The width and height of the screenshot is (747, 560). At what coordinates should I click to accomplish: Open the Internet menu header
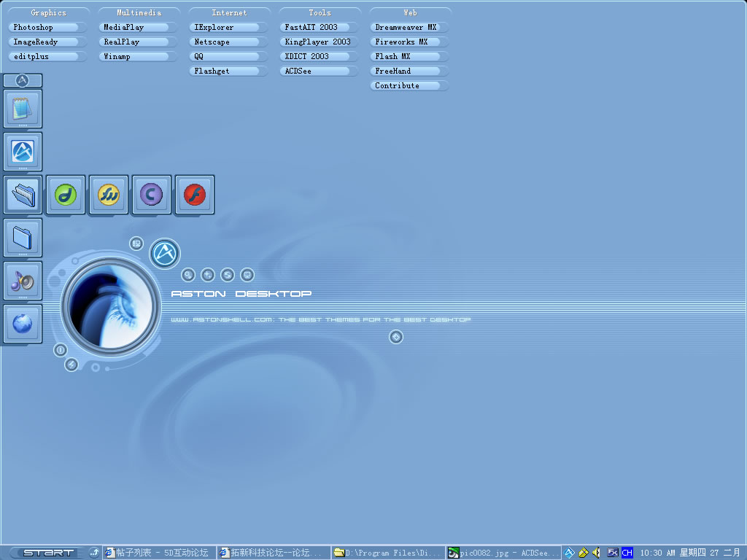230,13
